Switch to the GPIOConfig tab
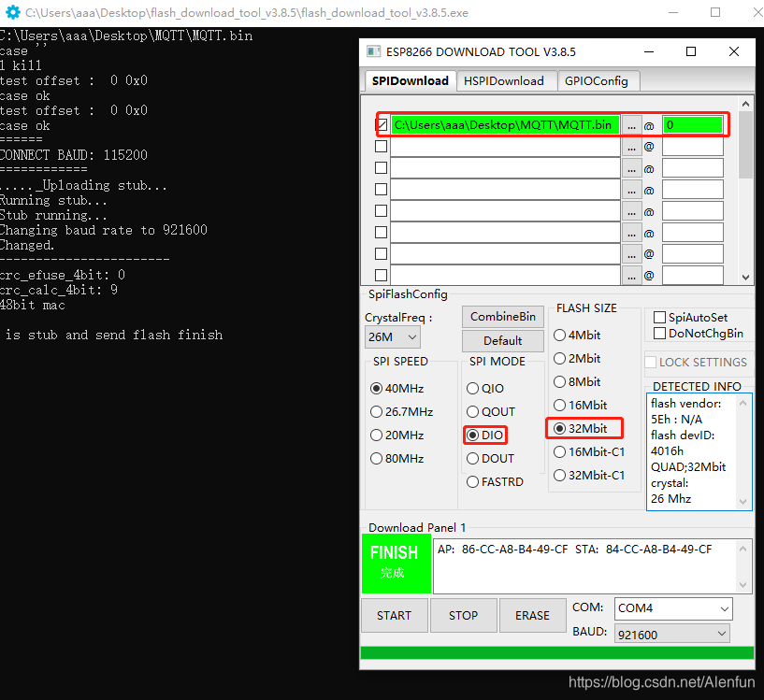 (x=597, y=81)
